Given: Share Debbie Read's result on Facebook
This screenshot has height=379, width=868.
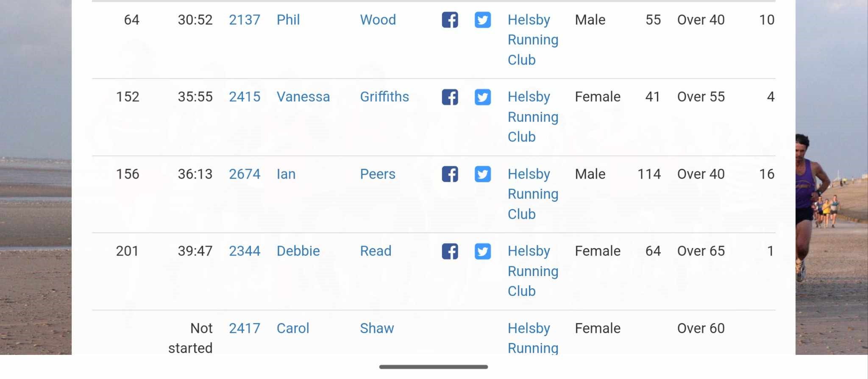Looking at the screenshot, I should (x=450, y=251).
